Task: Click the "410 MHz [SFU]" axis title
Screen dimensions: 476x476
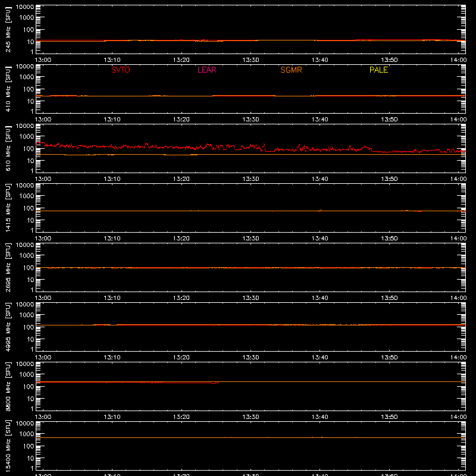Action: (8, 89)
